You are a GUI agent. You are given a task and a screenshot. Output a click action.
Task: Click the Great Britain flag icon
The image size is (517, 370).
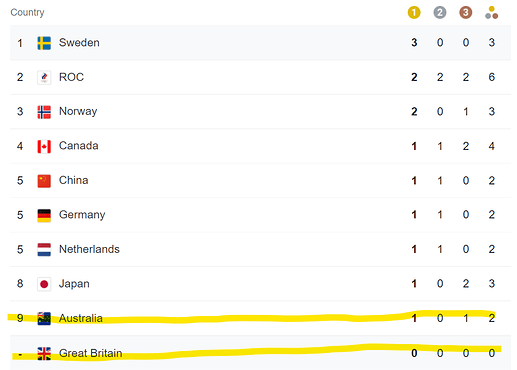point(44,353)
